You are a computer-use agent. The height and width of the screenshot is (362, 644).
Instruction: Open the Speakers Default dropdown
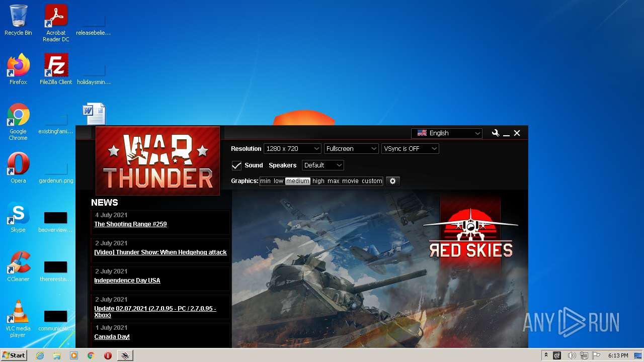tap(323, 165)
